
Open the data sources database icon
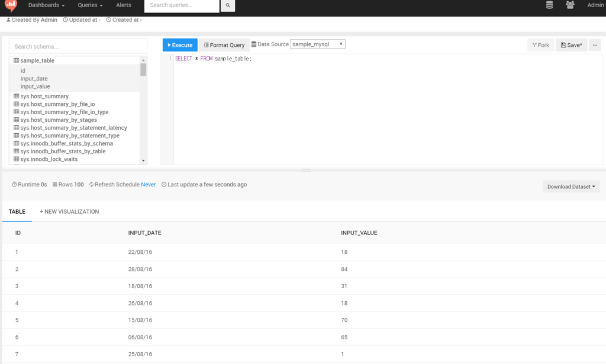(549, 5)
